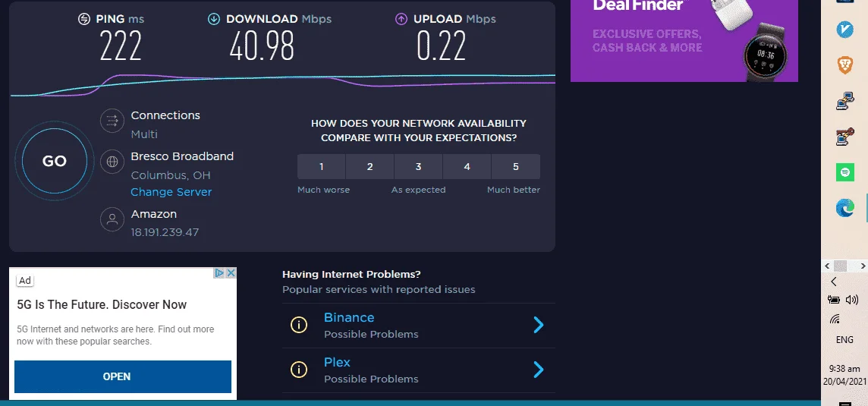The image size is (868, 406).
Task: Click the globe server icon
Action: [x=112, y=162]
